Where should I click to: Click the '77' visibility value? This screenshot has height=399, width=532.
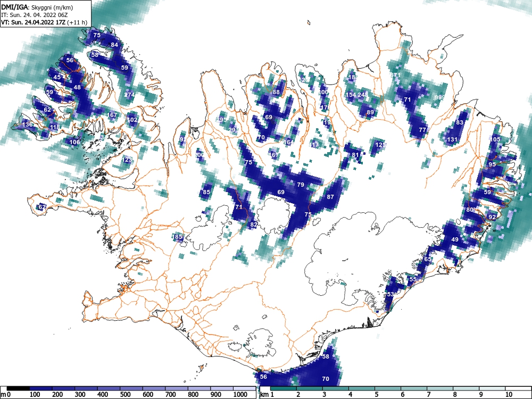click(422, 130)
